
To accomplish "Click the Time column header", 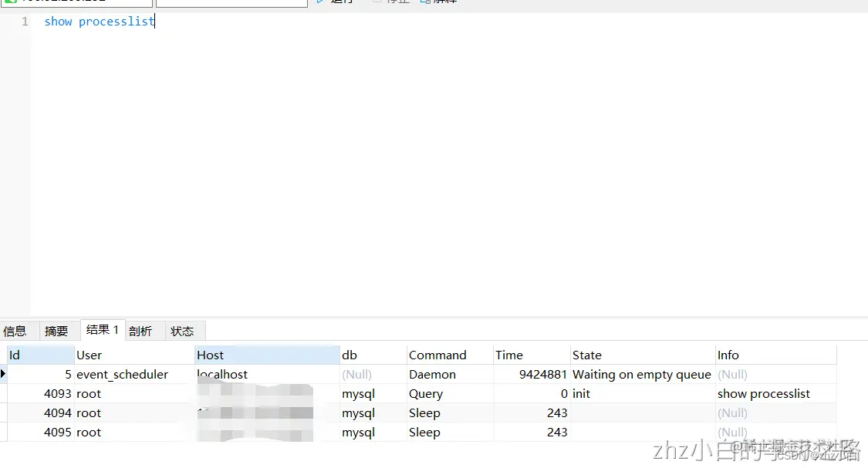I will click(x=532, y=355).
